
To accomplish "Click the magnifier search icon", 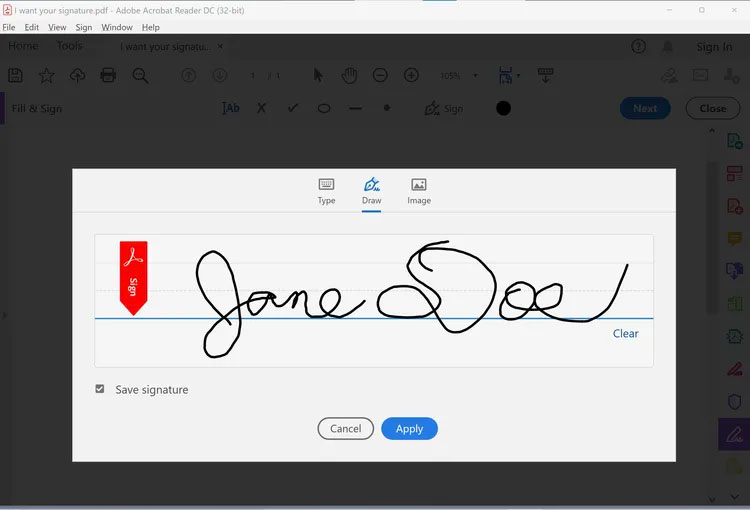I will (x=140, y=75).
